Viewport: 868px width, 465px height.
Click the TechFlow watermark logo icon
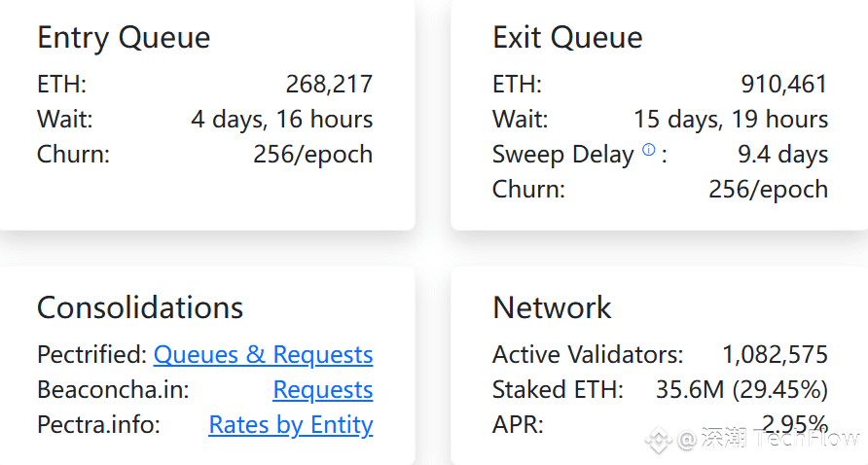(x=659, y=440)
